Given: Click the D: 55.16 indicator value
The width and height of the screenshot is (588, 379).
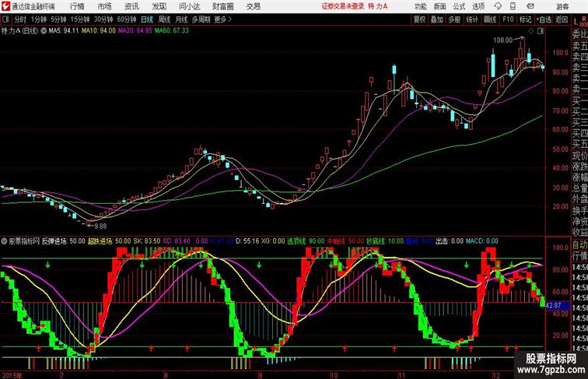Looking at the screenshot, I should coord(247,241).
